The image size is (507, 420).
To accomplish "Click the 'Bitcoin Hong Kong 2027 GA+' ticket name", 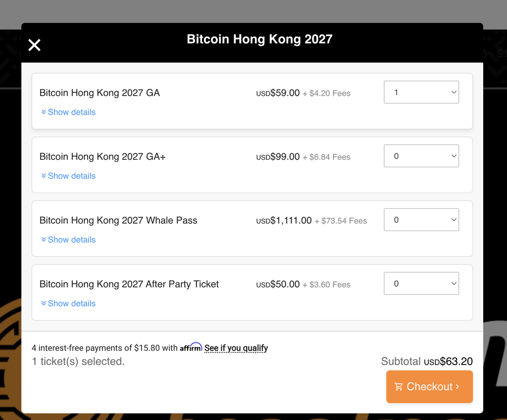I will click(x=102, y=157).
